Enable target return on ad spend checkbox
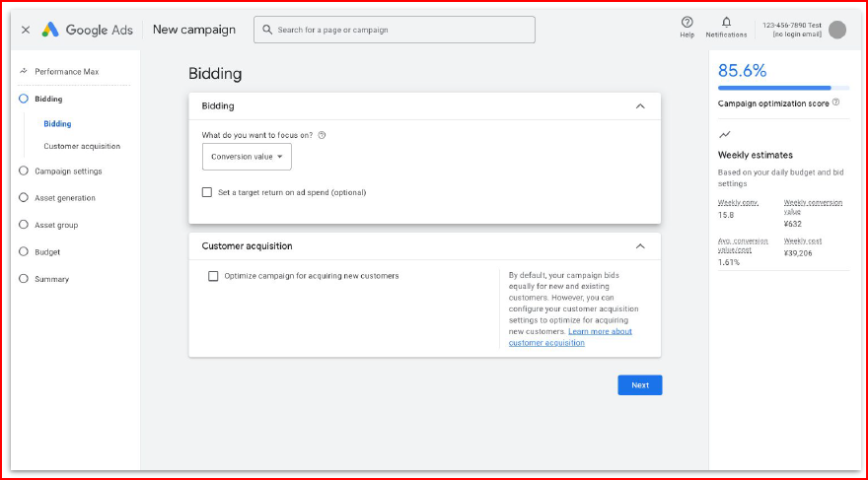 pos(207,192)
